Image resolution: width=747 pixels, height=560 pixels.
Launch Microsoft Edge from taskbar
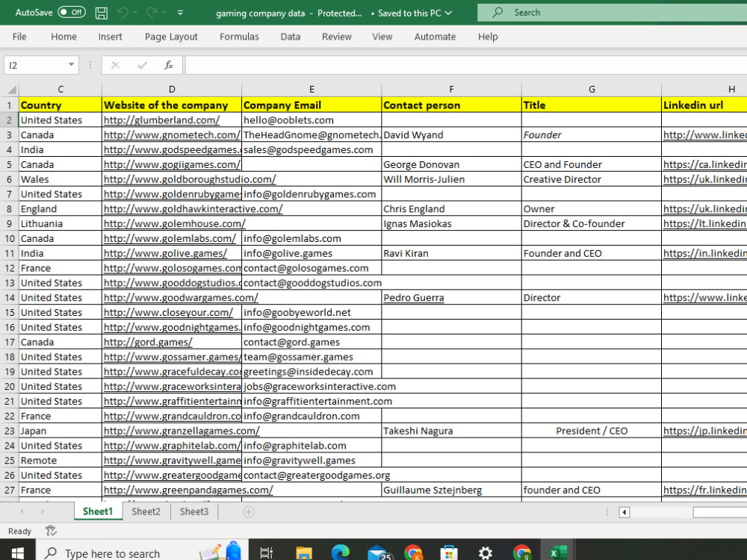pyautogui.click(x=340, y=553)
